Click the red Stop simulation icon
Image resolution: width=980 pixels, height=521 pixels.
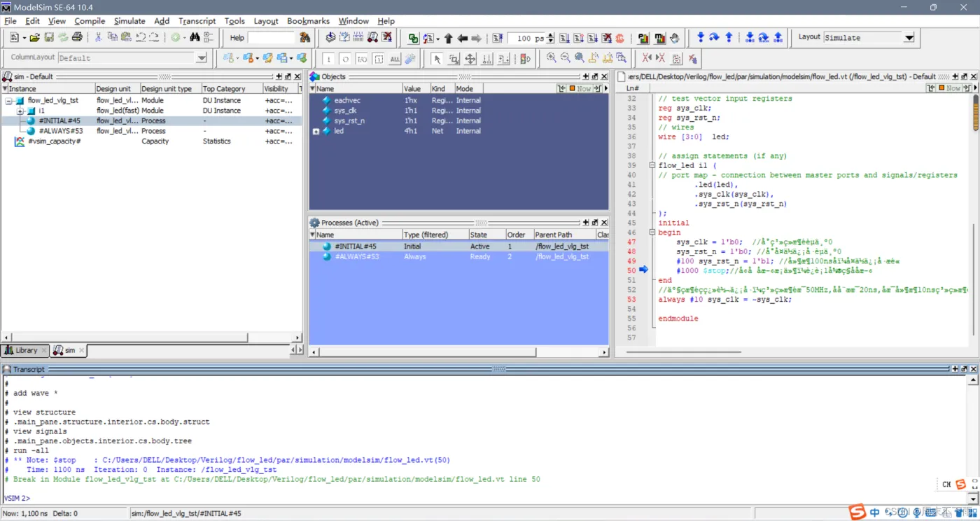[619, 38]
